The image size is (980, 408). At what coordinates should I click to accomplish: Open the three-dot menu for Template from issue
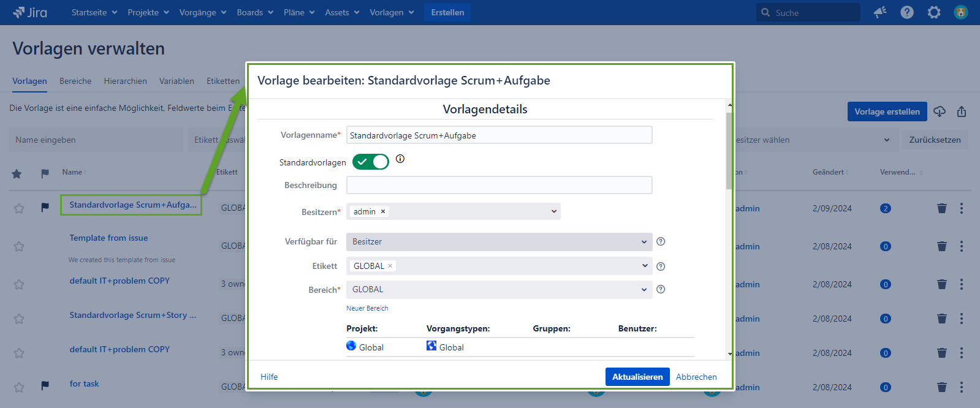(x=961, y=246)
